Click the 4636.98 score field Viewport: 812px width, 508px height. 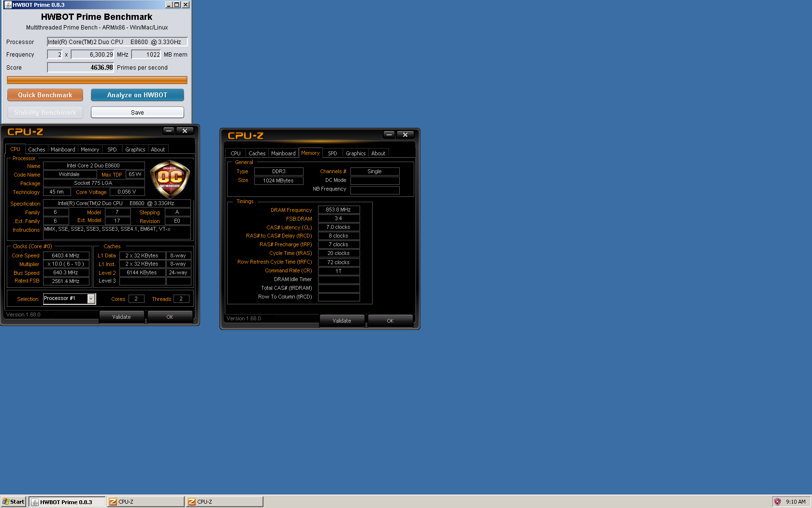pyautogui.click(x=81, y=68)
